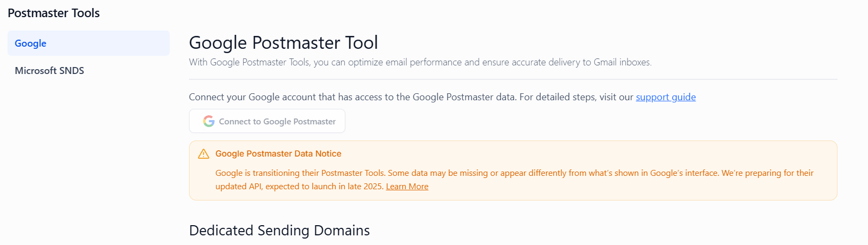Click the divider line under the subtitle
The width and height of the screenshot is (868, 245).
[x=513, y=79]
